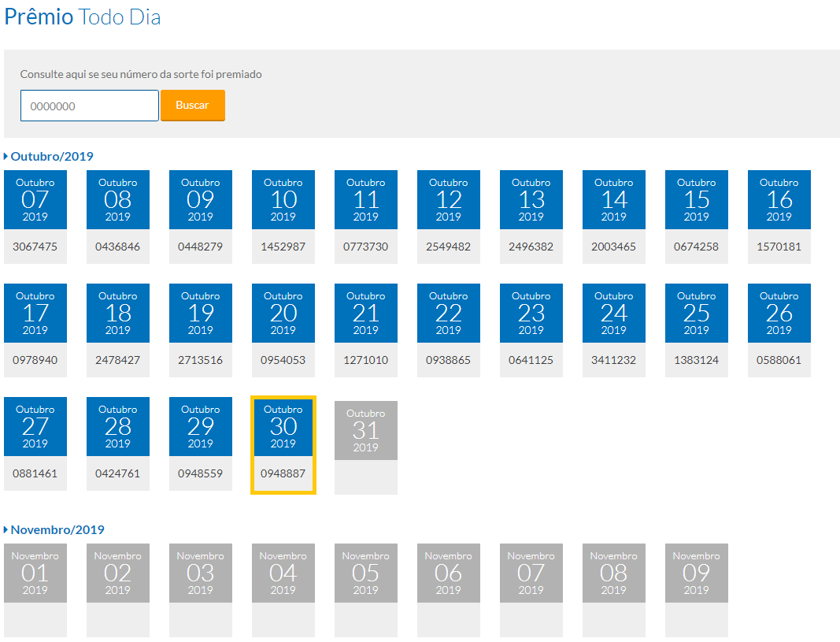Open the highlighted Outubro 30 2019 tile
The width and height of the screenshot is (840, 642).
click(283, 428)
